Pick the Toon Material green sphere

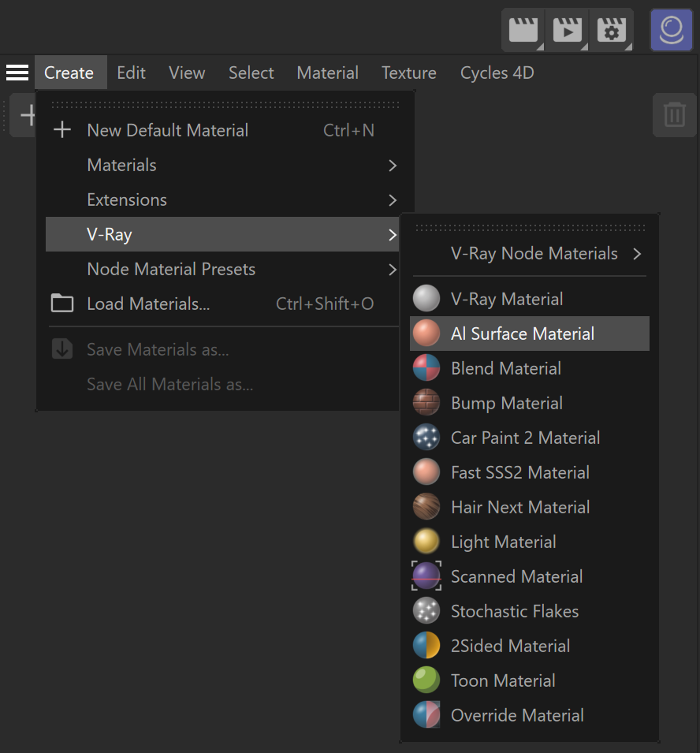pos(426,680)
